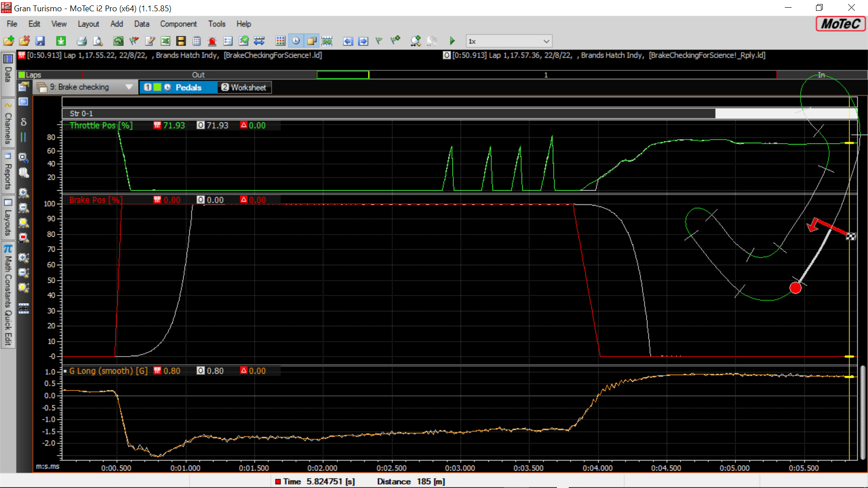Save the project with the floppy disk icon
The image size is (868, 488).
tap(40, 41)
